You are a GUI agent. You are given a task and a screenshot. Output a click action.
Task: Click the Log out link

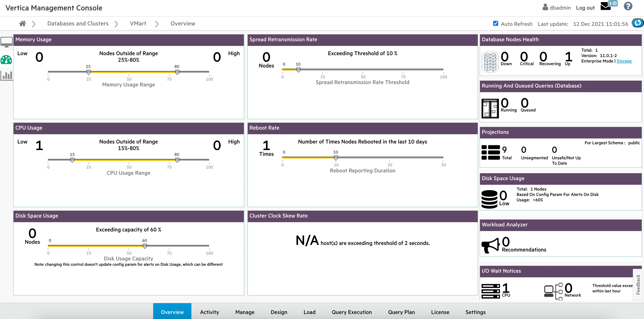585,8
